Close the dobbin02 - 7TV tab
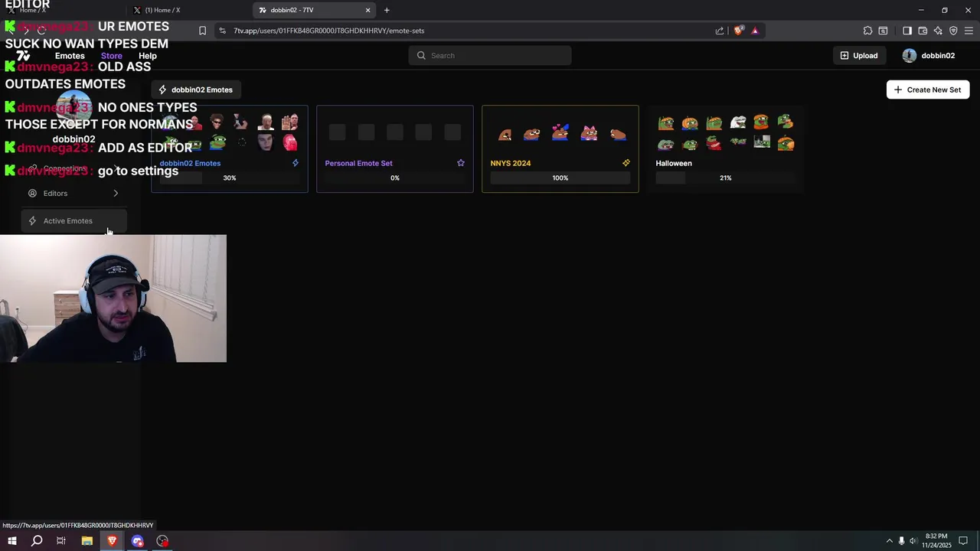Screen dimensions: 980x551 pos(367,10)
